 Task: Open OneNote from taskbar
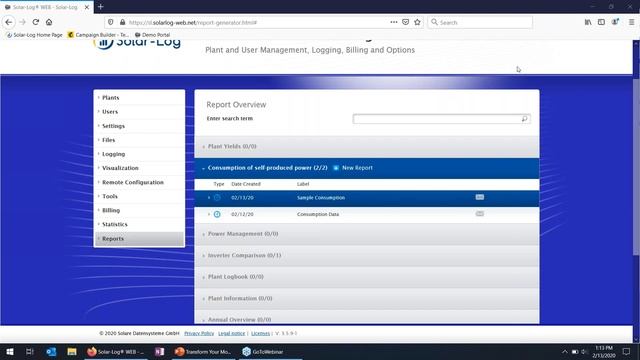click(x=159, y=351)
